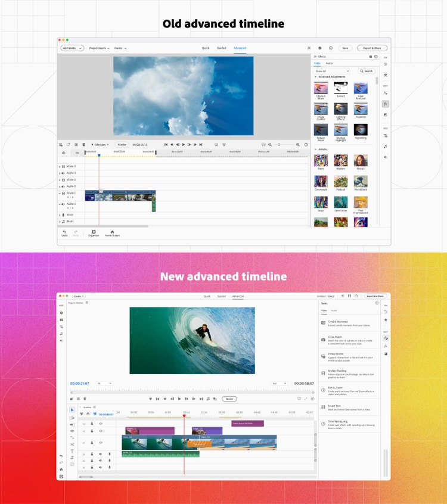The image size is (447, 504).
Task: Click brightness sun icon in old window header
Action: point(309,48)
